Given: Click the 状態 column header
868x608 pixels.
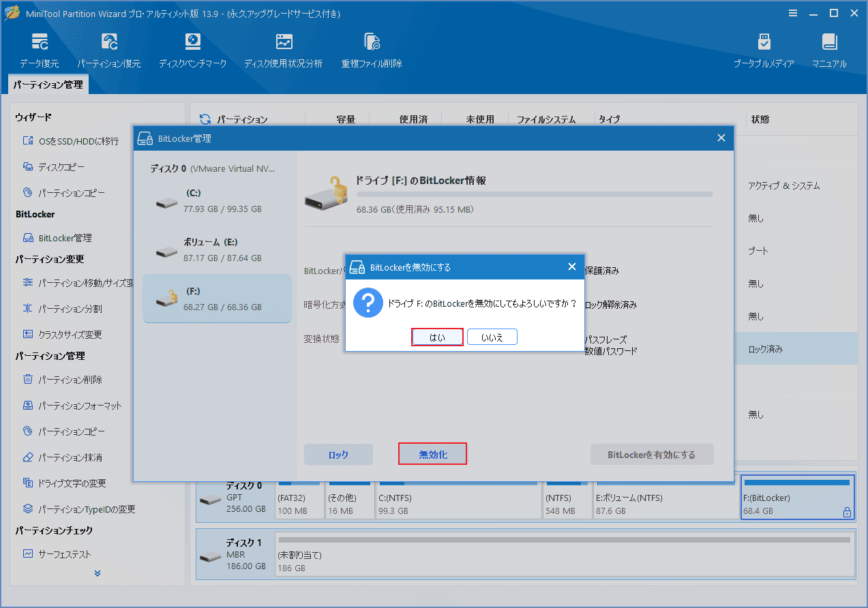Looking at the screenshot, I should tap(760, 119).
